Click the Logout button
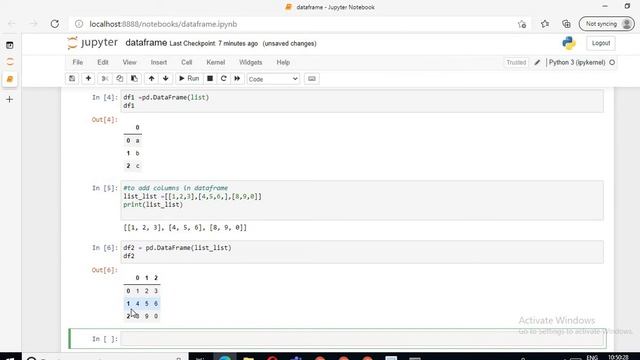Viewport: 640px width, 360px height. [601, 43]
